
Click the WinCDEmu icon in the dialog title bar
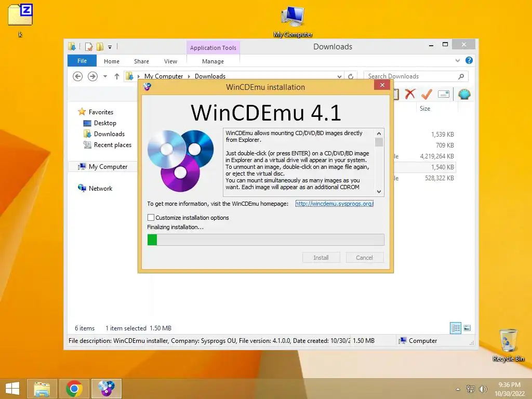click(x=147, y=87)
